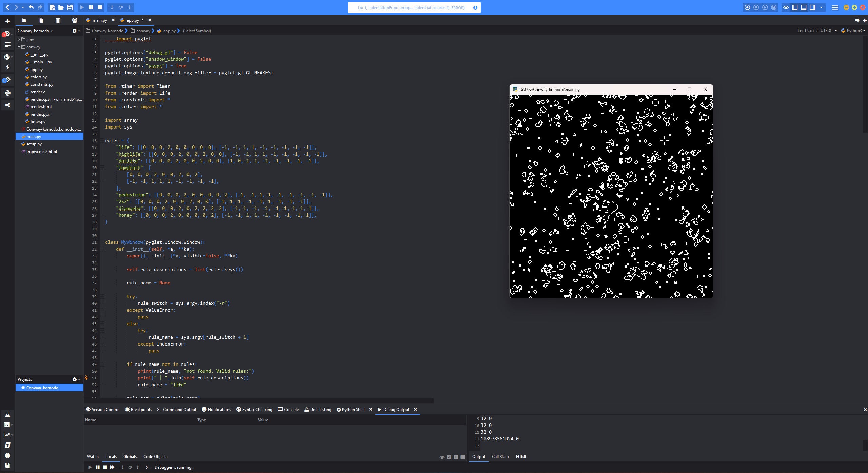Open render.pyx in the file tree
Image resolution: width=868 pixels, height=473 pixels.
tap(40, 114)
